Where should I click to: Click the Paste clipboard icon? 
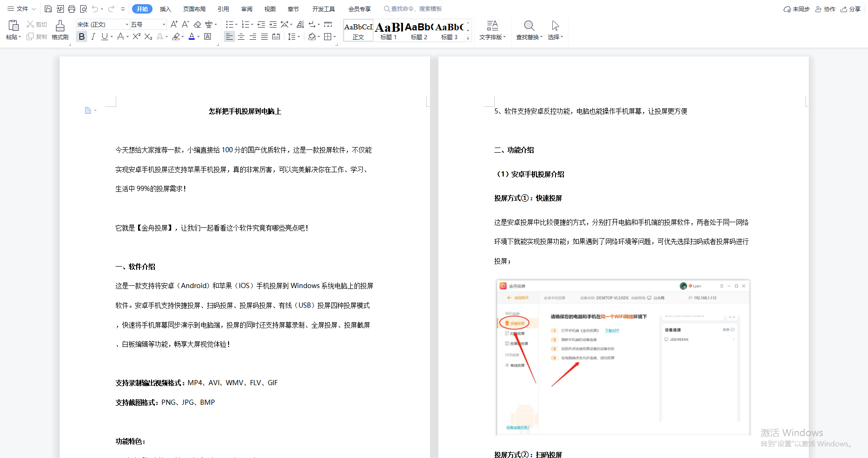pyautogui.click(x=14, y=26)
